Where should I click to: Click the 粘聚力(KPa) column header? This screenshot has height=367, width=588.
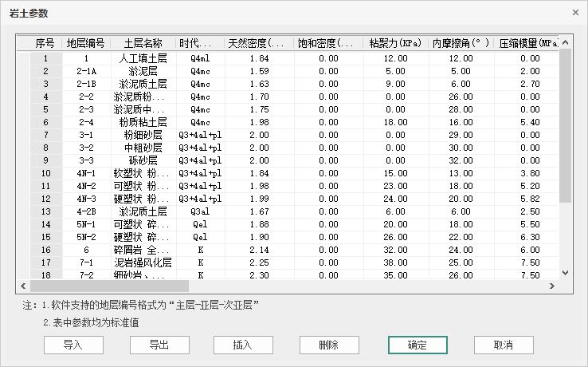tap(396, 43)
